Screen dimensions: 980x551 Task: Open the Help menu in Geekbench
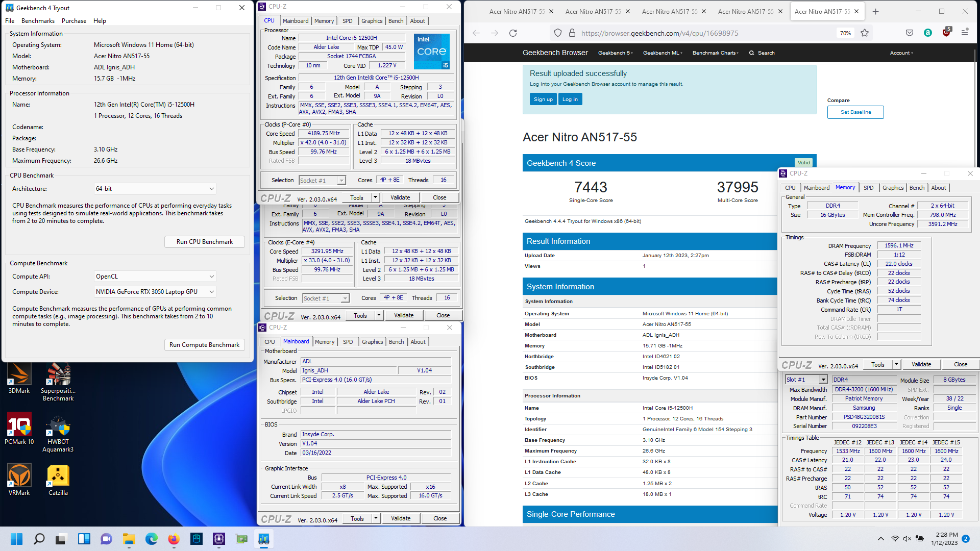click(100, 21)
